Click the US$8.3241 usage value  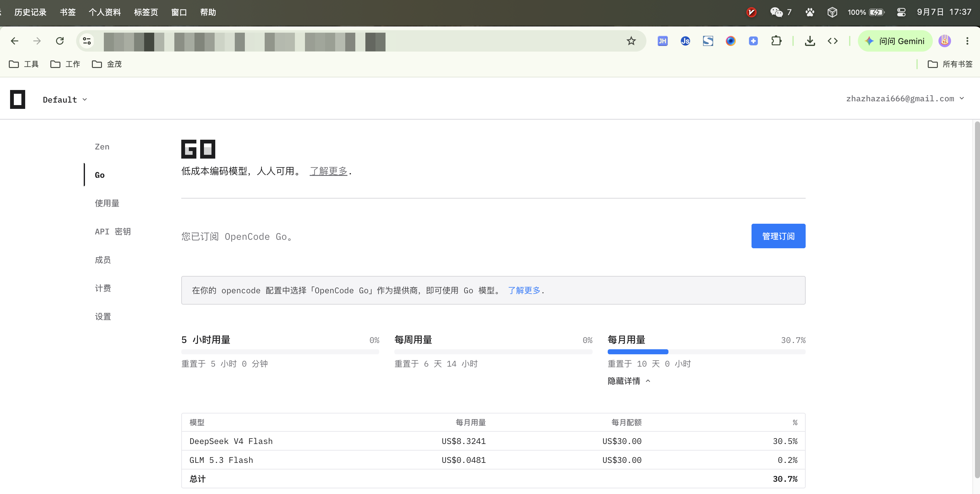[463, 441]
